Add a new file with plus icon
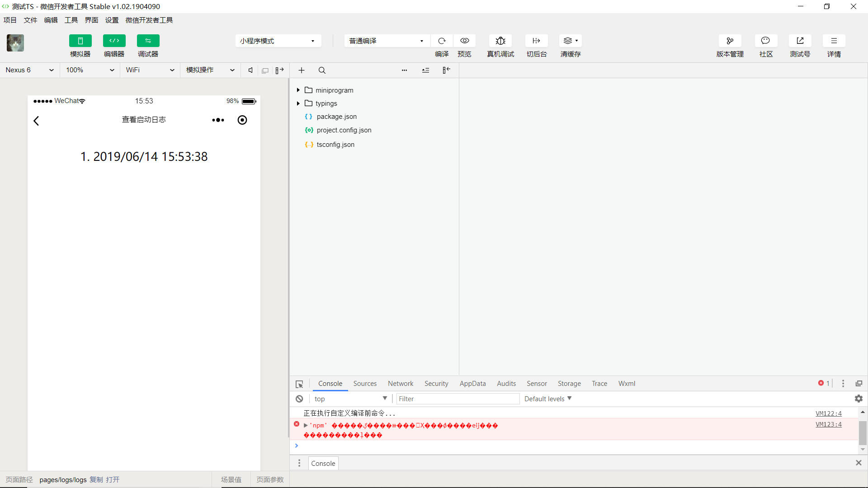This screenshot has height=488, width=868. pyautogui.click(x=302, y=70)
